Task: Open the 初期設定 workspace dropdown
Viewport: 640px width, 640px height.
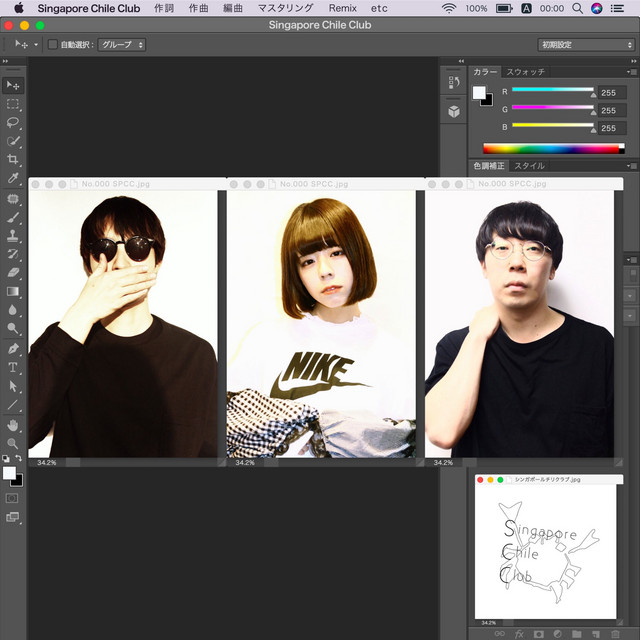Action: [586, 45]
